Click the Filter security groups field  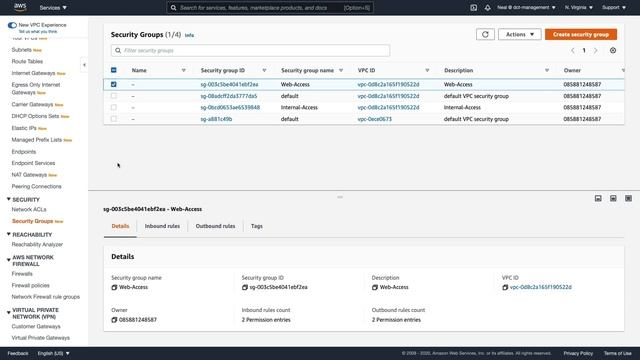pos(250,51)
